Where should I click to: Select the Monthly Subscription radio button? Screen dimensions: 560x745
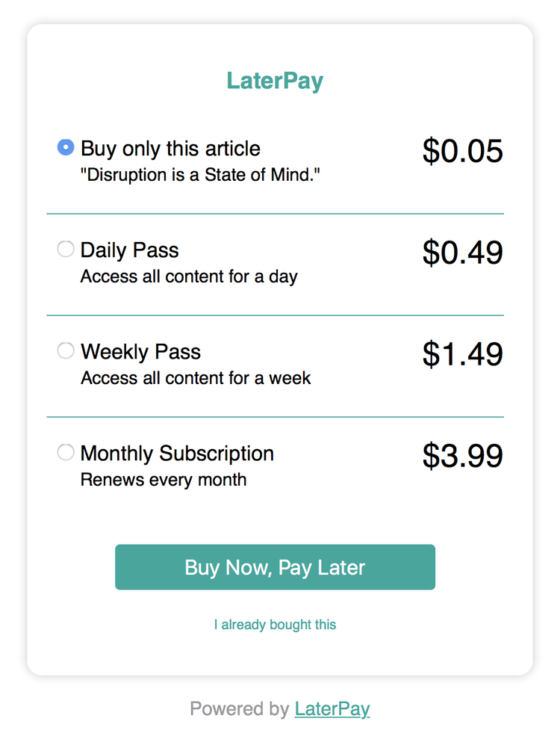click(66, 452)
